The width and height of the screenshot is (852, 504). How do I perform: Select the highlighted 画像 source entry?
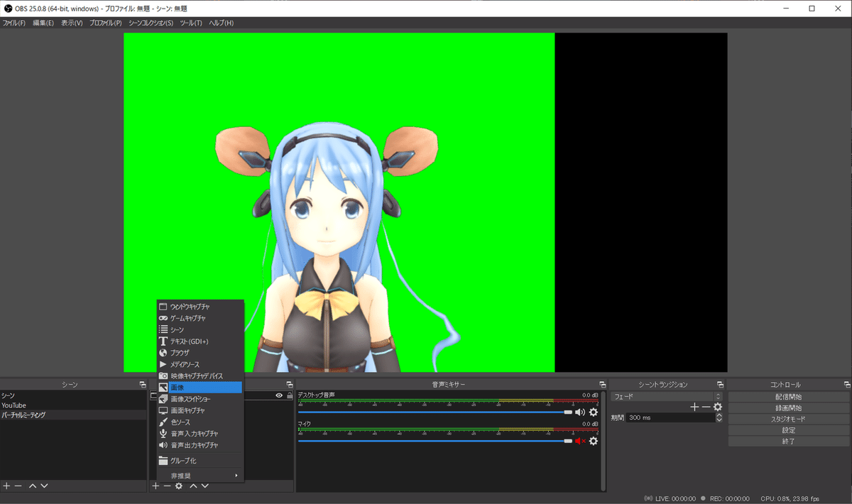200,388
